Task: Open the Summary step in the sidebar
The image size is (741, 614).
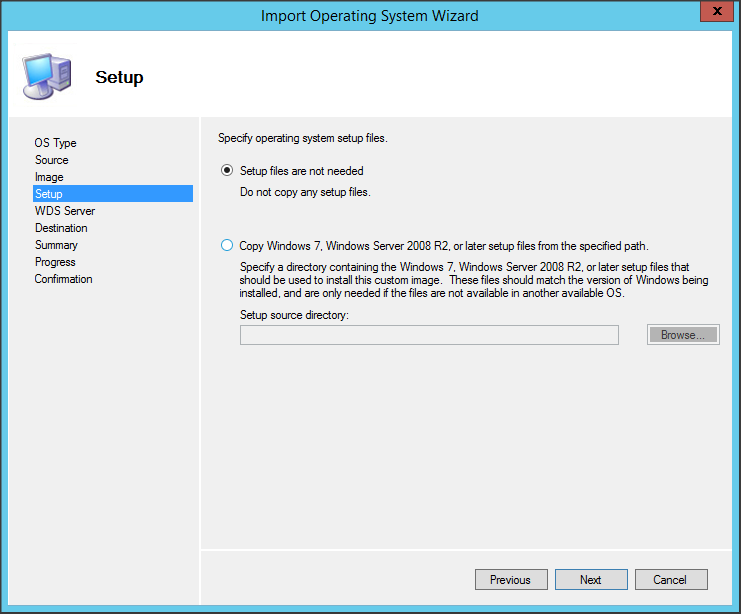Action: (56, 245)
